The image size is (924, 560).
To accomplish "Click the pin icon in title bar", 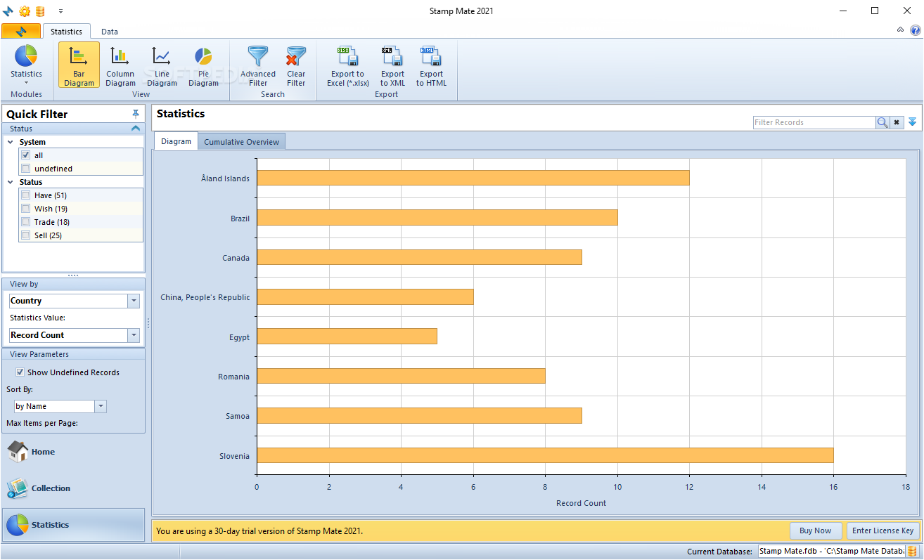I will point(8,11).
